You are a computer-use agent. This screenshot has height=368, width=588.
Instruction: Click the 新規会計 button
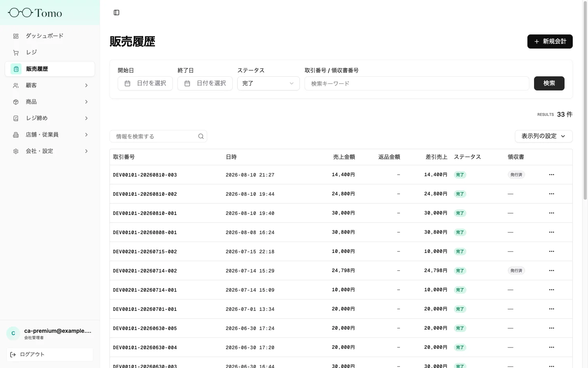point(550,41)
